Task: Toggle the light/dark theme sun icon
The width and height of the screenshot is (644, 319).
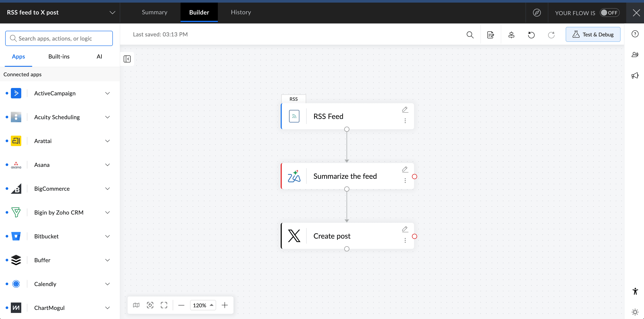Action: (635, 312)
